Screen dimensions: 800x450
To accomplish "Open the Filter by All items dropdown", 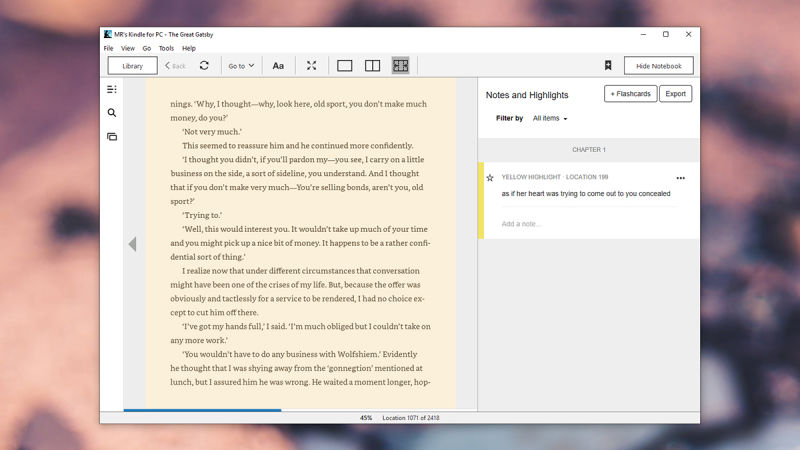I will click(x=550, y=118).
